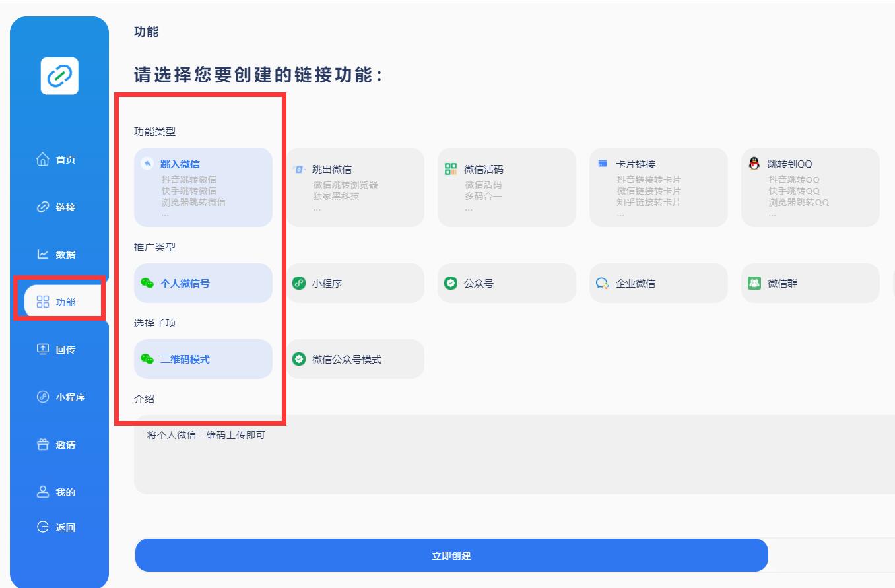
Task: Click the checkmark icon on 公众号
Action: [x=451, y=283]
